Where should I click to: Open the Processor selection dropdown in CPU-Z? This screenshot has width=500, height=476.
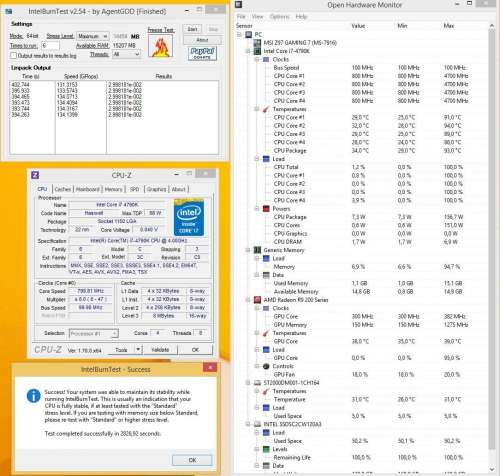pyautogui.click(x=93, y=333)
